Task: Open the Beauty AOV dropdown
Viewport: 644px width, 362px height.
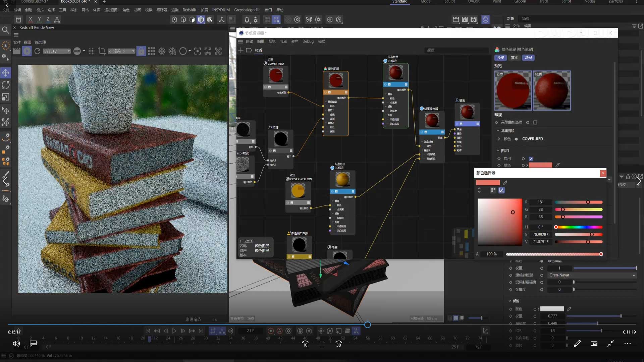Action: [x=57, y=51]
